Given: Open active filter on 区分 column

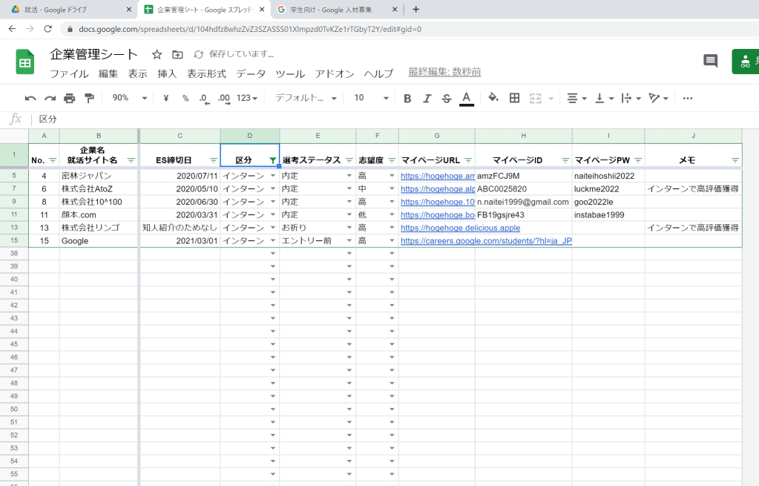Looking at the screenshot, I should (273, 160).
